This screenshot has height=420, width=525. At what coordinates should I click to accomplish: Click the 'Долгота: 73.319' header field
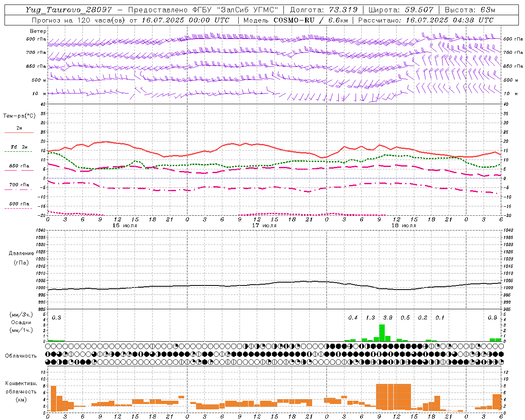click(x=324, y=10)
